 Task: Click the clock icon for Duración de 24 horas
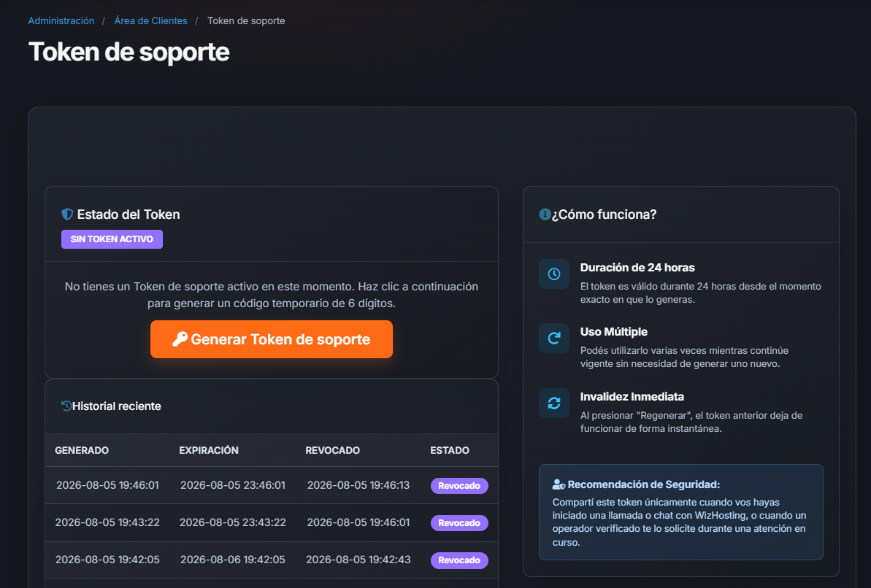pyautogui.click(x=554, y=274)
